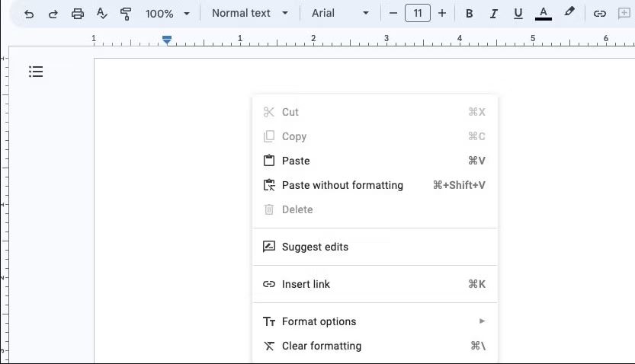Open the Arial font dropdown
Viewport: 635px width, 364px height.
[x=340, y=14]
